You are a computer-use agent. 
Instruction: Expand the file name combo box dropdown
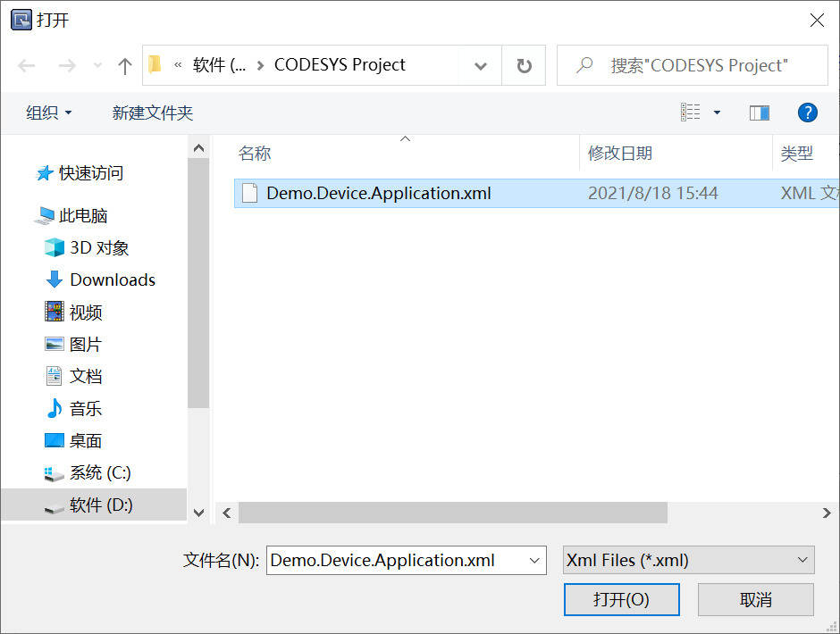coord(533,560)
